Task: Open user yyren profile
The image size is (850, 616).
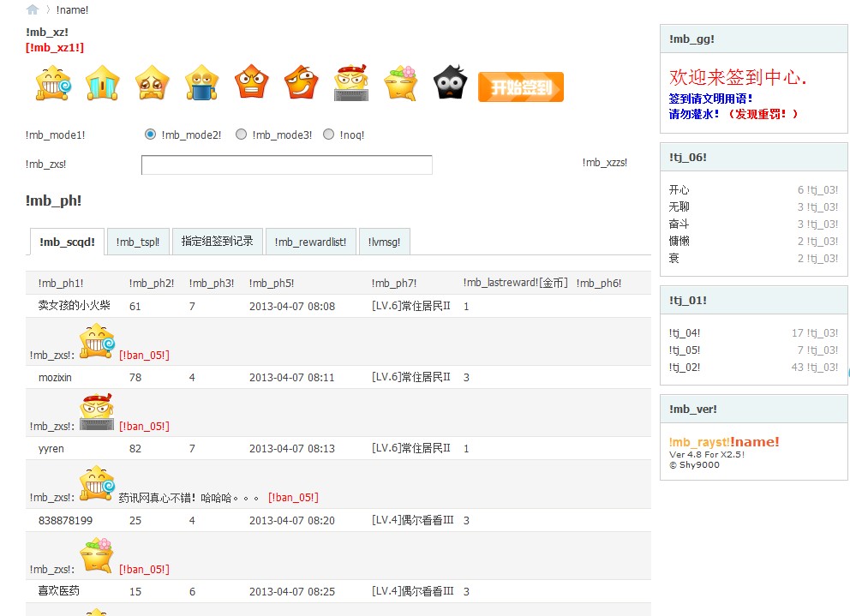Action: [51, 448]
